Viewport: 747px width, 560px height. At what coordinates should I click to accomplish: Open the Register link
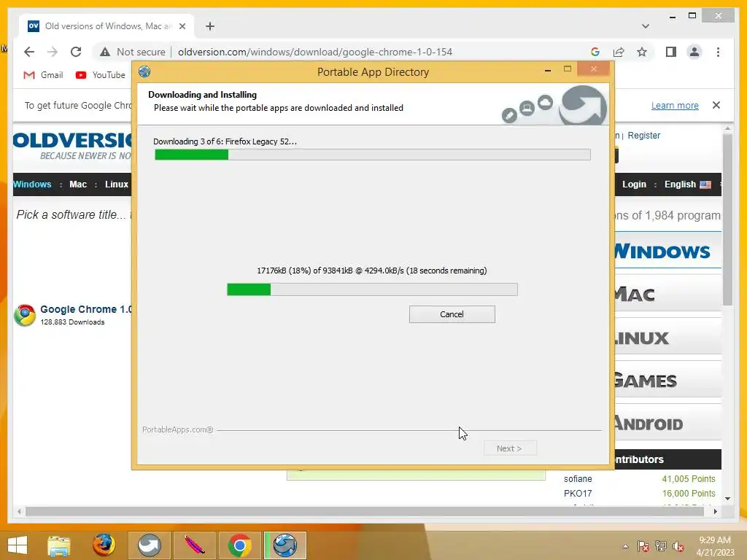pos(643,135)
